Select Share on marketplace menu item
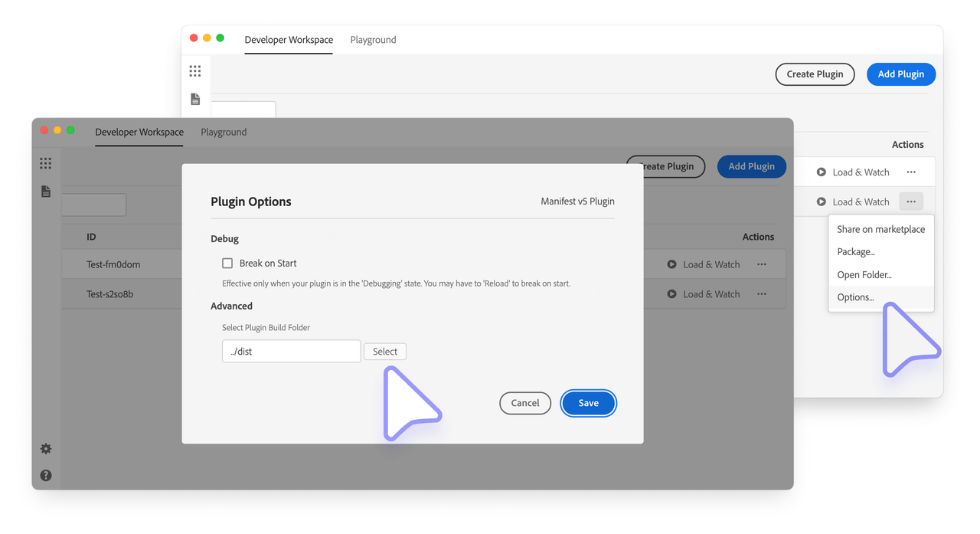The image size is (980, 534). click(880, 229)
